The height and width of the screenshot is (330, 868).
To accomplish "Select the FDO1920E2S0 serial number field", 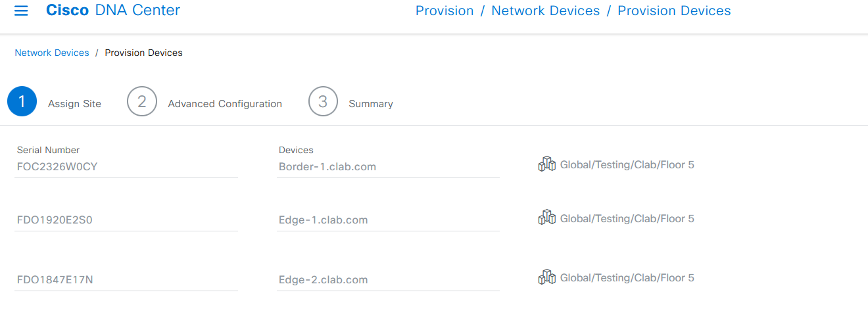I will pos(126,220).
